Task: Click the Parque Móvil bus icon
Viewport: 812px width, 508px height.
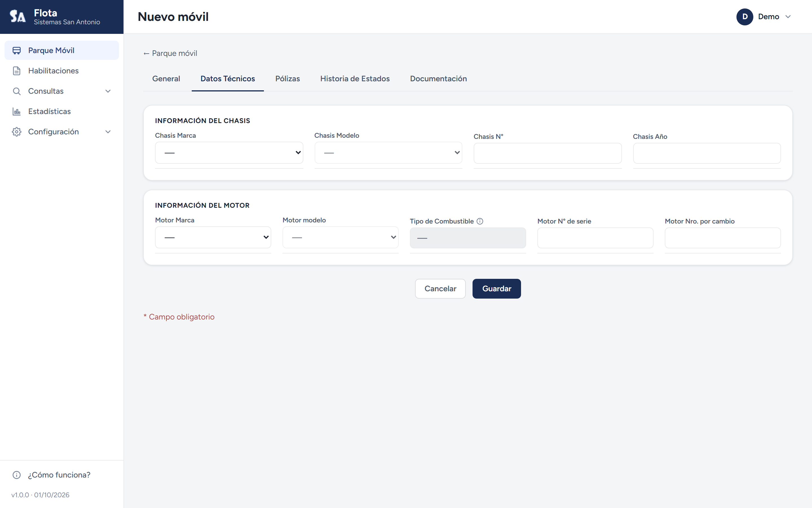Action: 16,51
